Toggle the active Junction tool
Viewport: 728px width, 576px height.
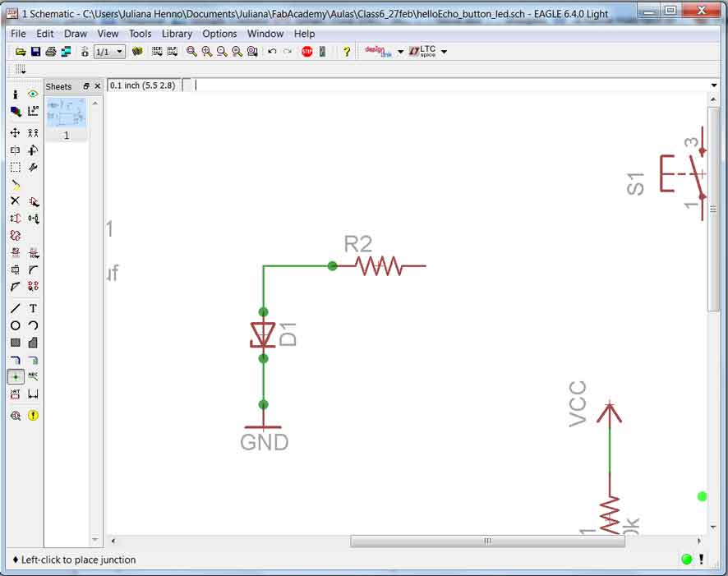[x=16, y=376]
